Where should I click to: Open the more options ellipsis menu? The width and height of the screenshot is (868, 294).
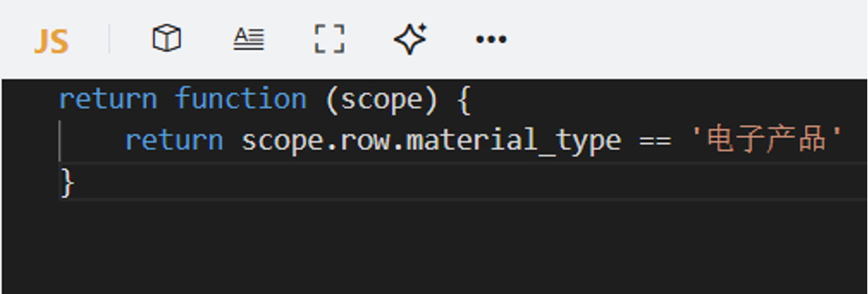[x=491, y=39]
